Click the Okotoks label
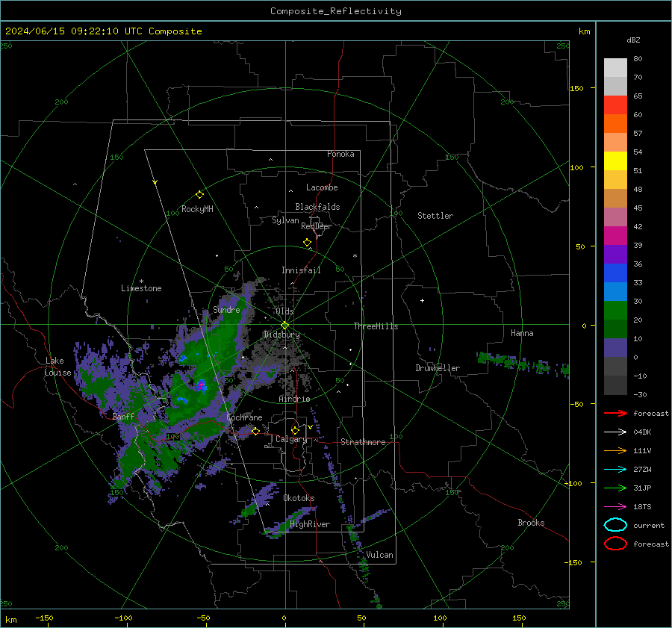This screenshot has width=672, height=628. click(x=299, y=498)
